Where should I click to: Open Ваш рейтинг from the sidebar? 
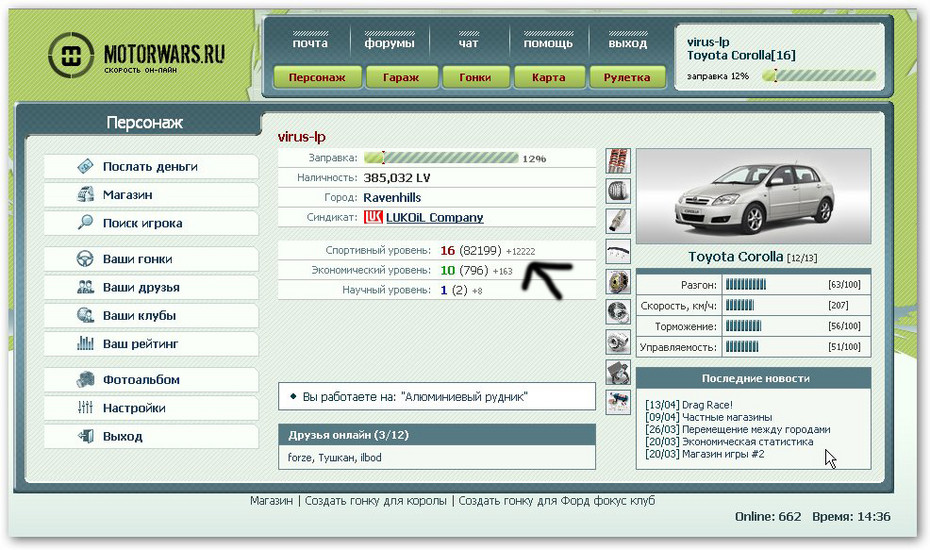click(x=151, y=344)
